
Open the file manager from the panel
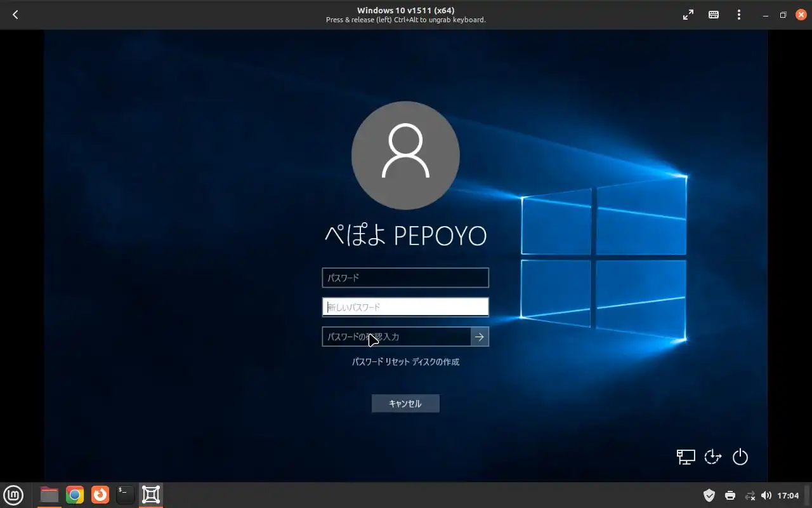click(x=49, y=495)
